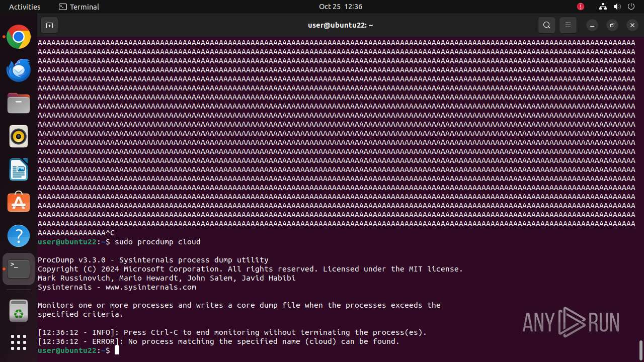This screenshot has height=362, width=644.
Task: Click the Copyright Microsoft Corporation line
Action: [x=250, y=269]
